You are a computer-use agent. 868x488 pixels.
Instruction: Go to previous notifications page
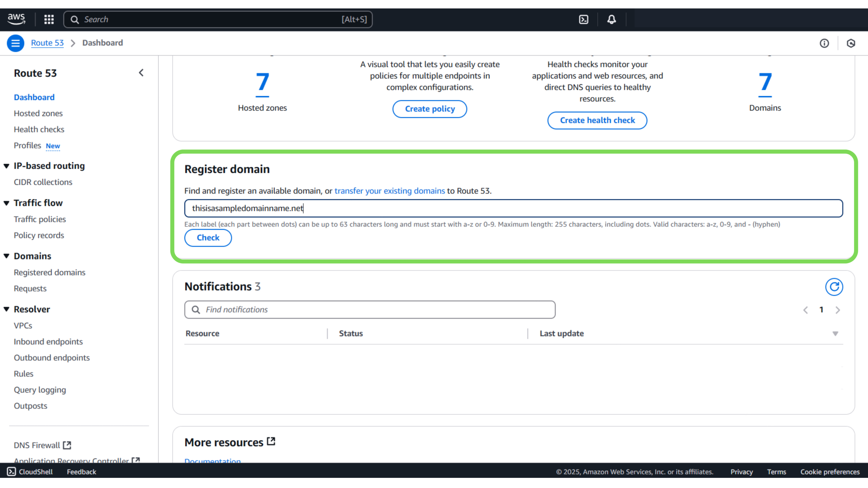click(806, 310)
